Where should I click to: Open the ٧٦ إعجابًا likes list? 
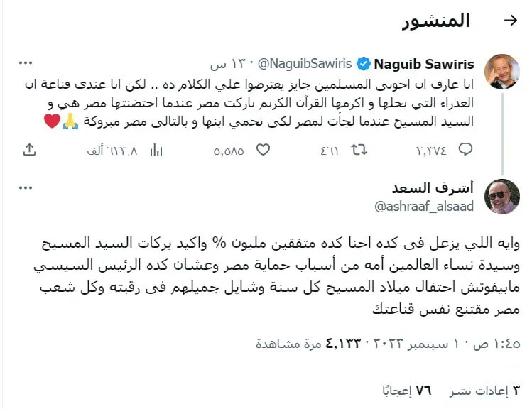click(407, 391)
